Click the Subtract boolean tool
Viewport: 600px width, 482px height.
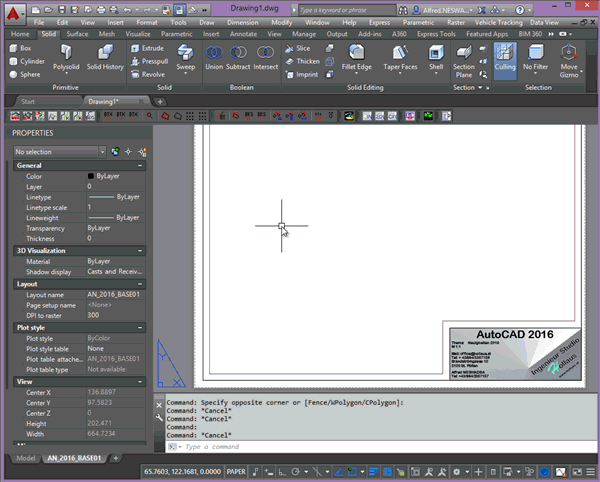click(x=239, y=58)
